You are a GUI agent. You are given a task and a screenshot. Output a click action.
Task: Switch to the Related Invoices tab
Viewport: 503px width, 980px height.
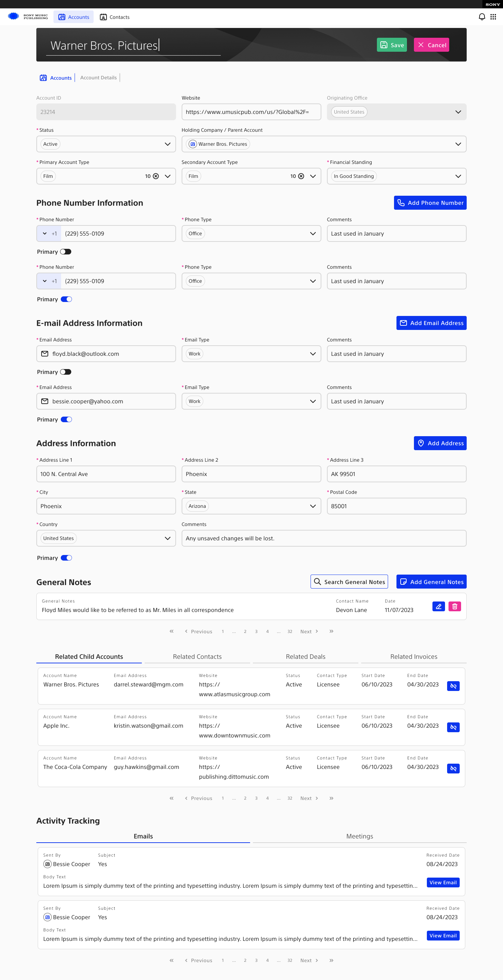(x=414, y=657)
